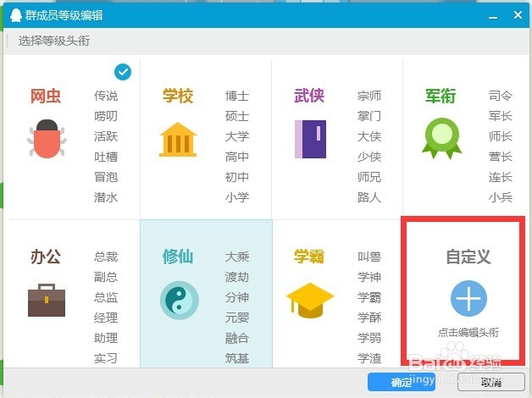The height and width of the screenshot is (398, 532).
Task: Click the 掌门 level title
Action: pos(369,116)
